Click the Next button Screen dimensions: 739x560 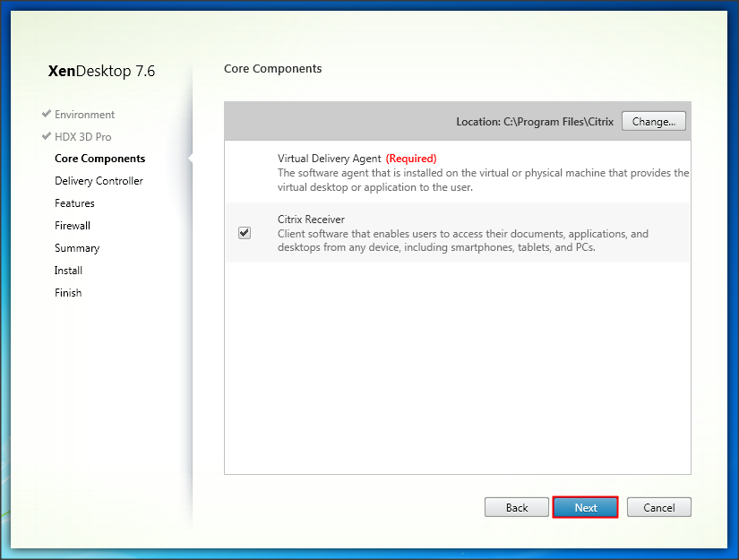pos(586,507)
